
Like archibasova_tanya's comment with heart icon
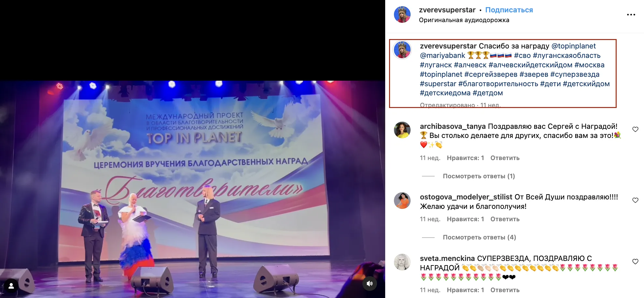(x=635, y=129)
